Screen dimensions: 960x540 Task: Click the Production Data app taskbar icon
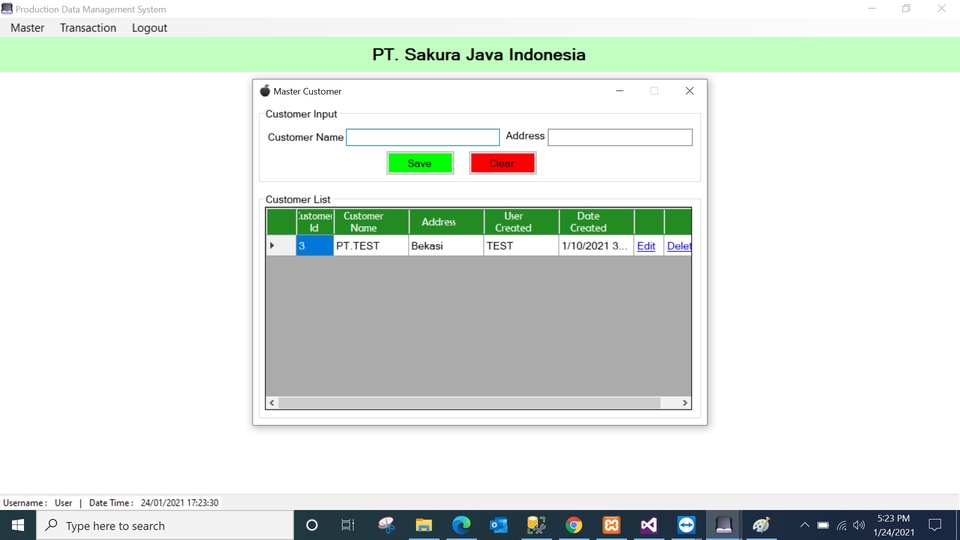pos(724,525)
